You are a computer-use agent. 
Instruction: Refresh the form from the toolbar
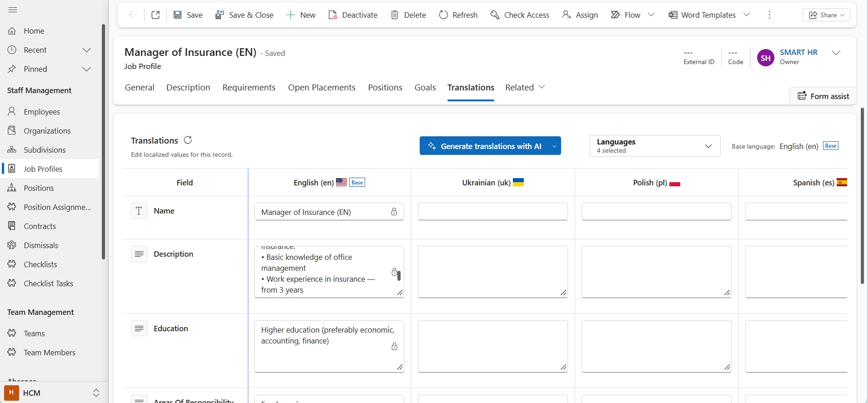458,15
